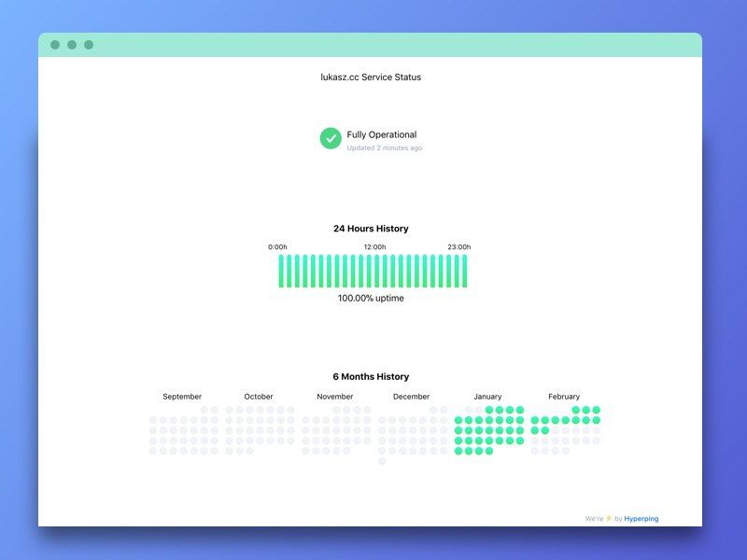
Task: Select the October month label
Action: coord(259,396)
